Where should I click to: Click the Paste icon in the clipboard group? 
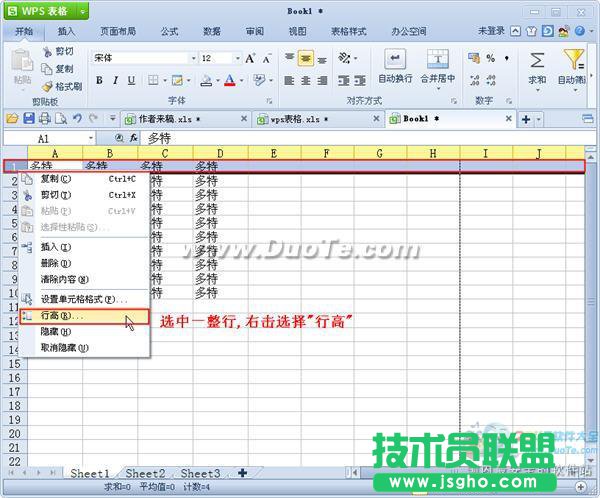22,62
